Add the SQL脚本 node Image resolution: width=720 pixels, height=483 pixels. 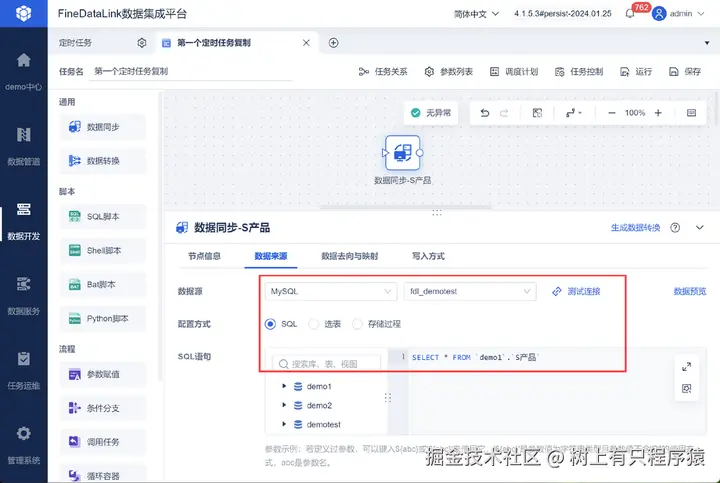[103, 216]
